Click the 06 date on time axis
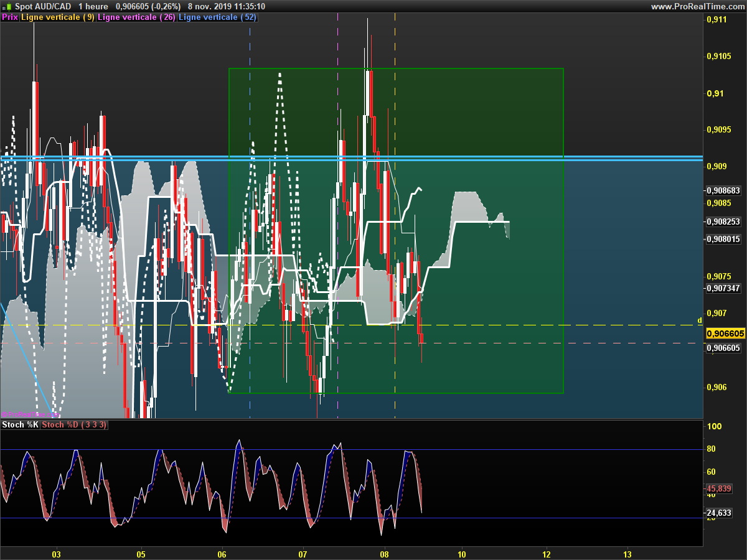The image size is (747, 560). pos(223,554)
